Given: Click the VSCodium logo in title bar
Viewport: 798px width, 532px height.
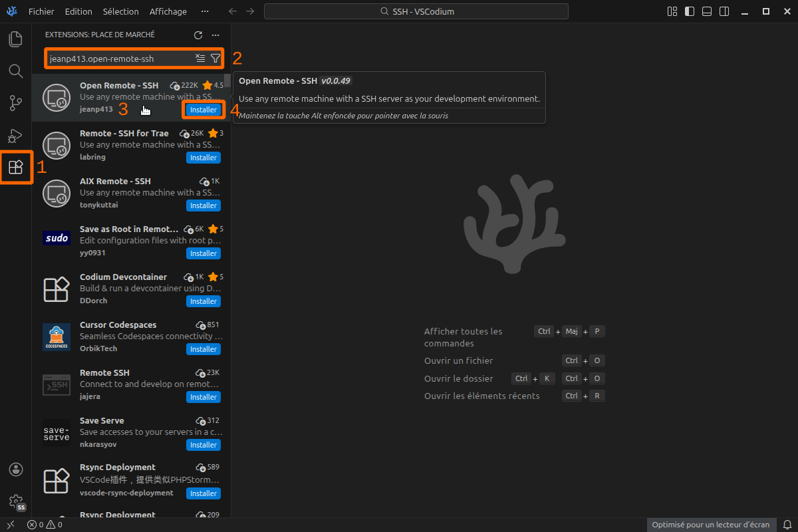Looking at the screenshot, I should coord(11,11).
